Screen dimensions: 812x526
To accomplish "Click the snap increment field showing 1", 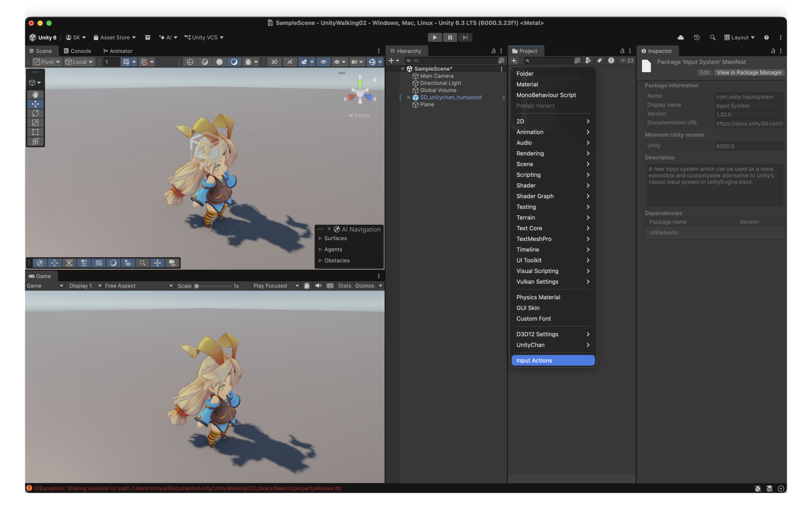I will pos(111,62).
